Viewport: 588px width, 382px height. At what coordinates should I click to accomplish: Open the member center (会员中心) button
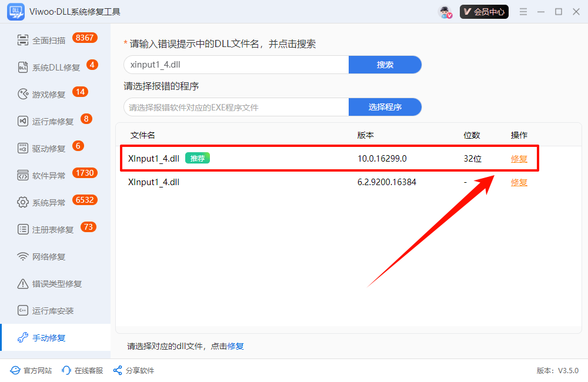484,12
